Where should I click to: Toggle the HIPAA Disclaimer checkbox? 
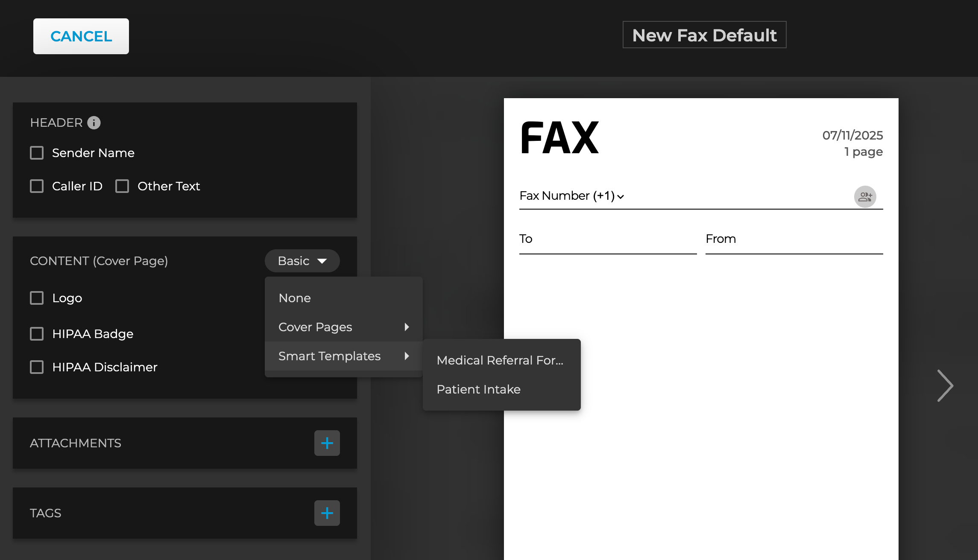pos(37,367)
